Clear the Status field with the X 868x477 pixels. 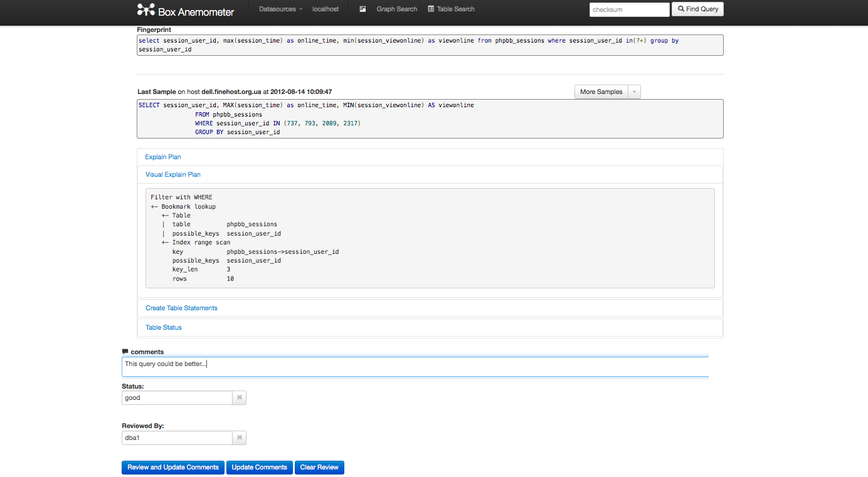coord(239,397)
